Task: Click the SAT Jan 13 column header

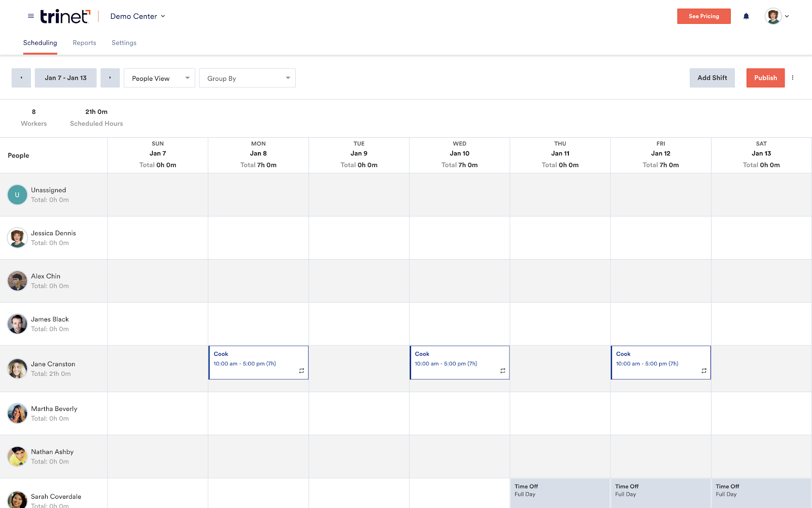Action: (x=761, y=155)
